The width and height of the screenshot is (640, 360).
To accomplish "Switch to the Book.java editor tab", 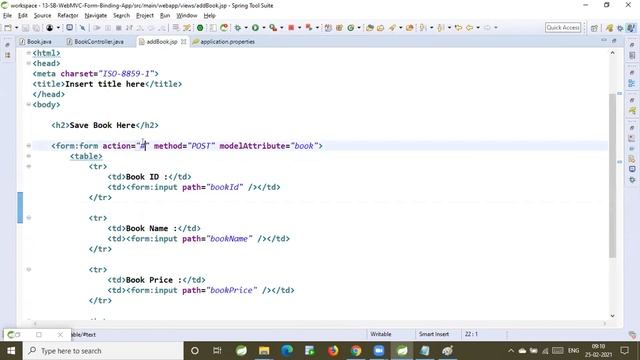I will pyautogui.click(x=36, y=42).
